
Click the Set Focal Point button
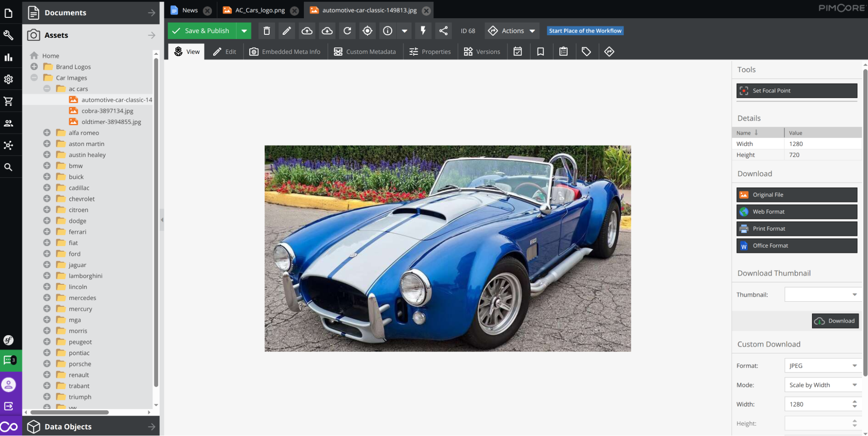[796, 91]
